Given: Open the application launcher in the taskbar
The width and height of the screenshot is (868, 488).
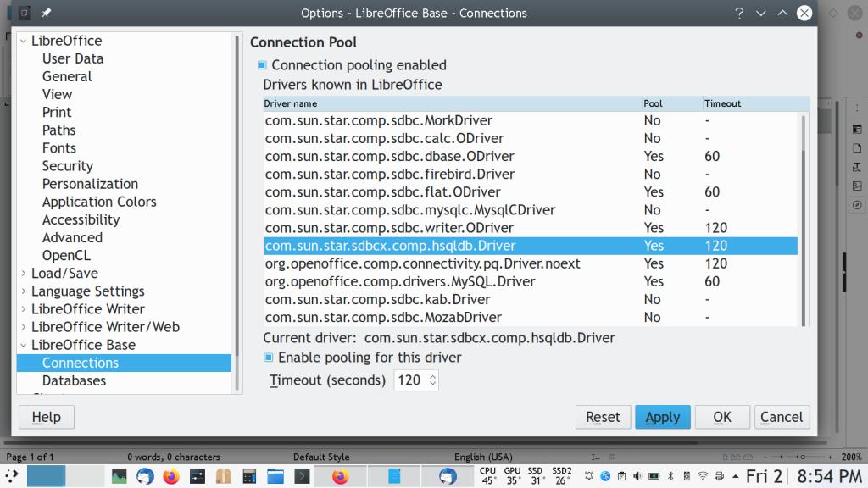Looking at the screenshot, I should tap(12, 476).
